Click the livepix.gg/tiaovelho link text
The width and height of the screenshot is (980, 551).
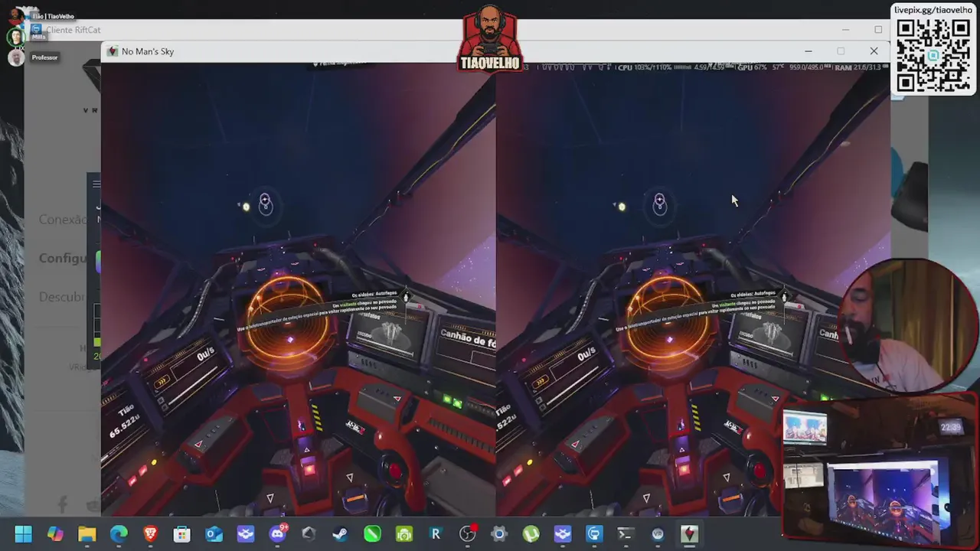click(933, 10)
